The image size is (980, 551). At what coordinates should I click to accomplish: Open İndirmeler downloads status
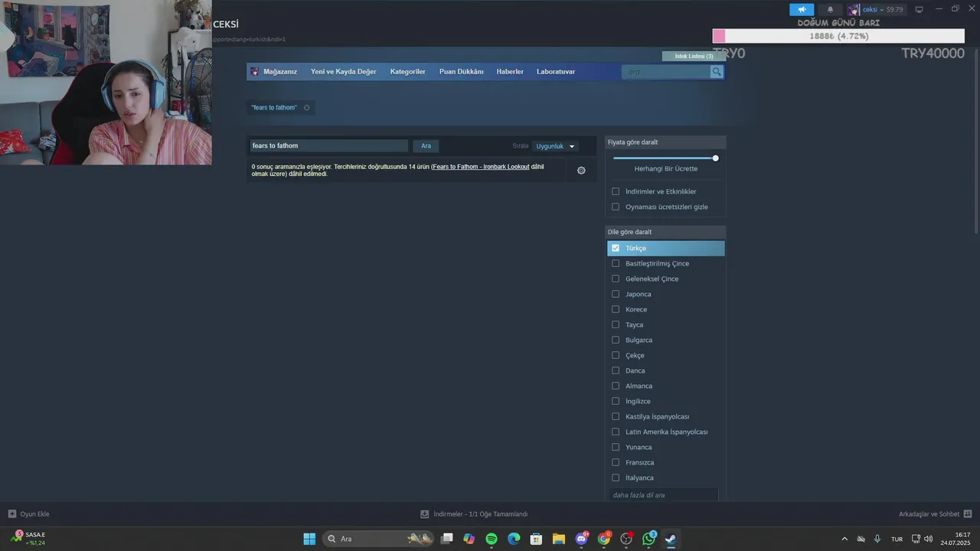click(x=474, y=514)
